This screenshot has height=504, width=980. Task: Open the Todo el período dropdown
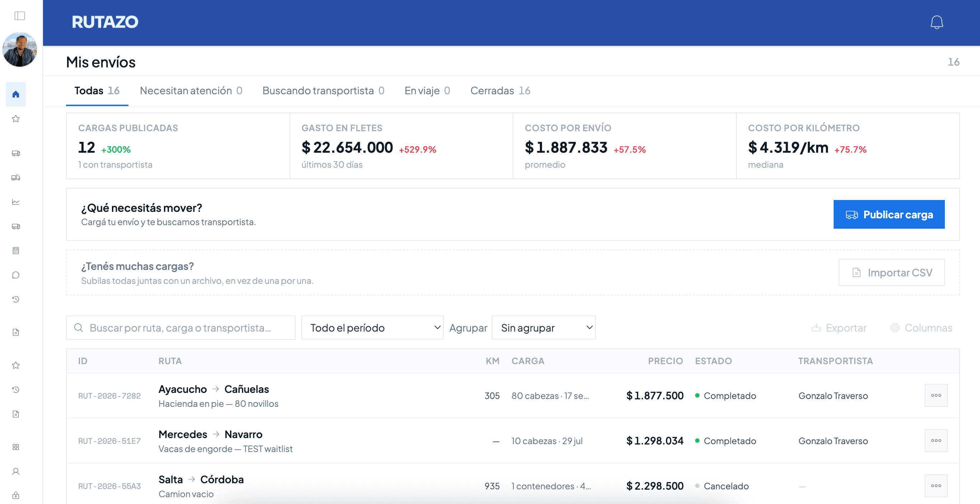click(x=372, y=328)
